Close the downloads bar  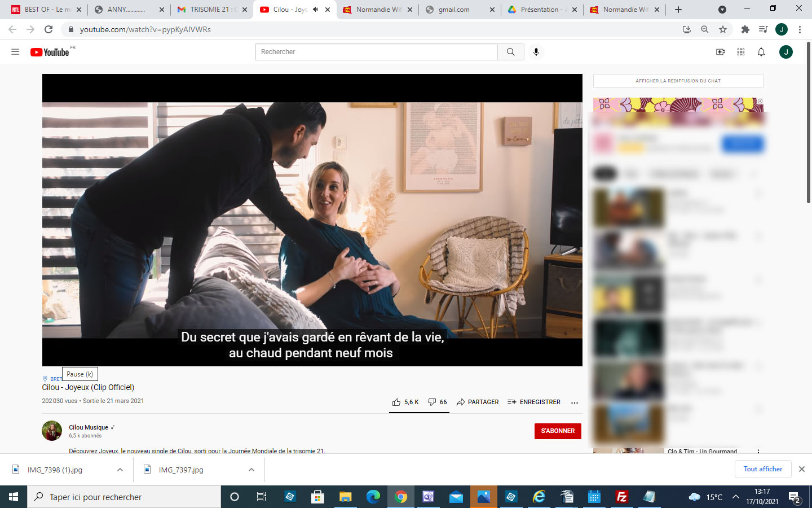(802, 469)
